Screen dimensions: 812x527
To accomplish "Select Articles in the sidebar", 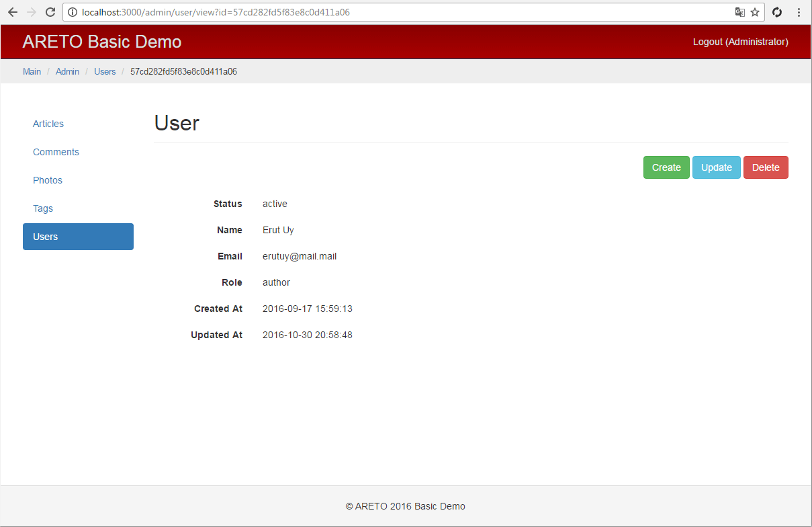I will [48, 124].
